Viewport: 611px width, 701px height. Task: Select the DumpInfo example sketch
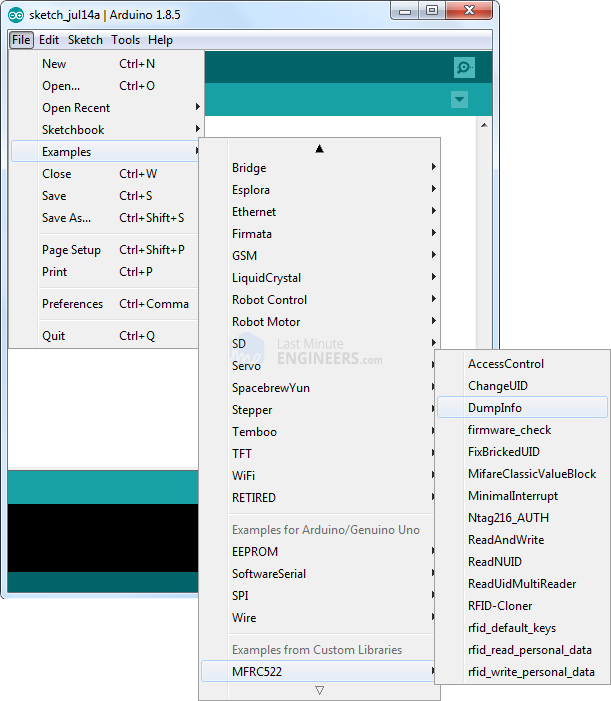[x=495, y=408]
